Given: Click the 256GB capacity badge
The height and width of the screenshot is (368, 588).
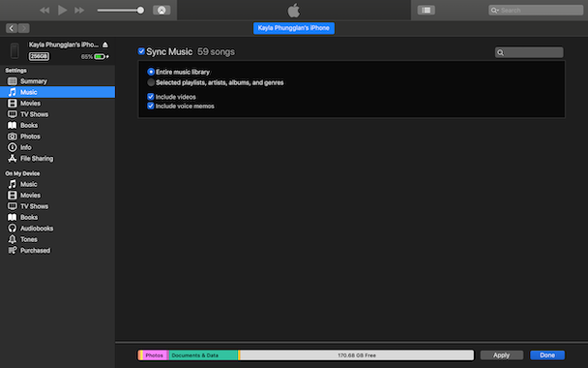Looking at the screenshot, I should click(x=39, y=56).
